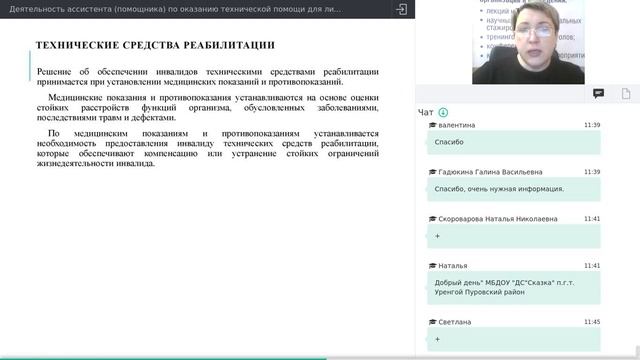Click the paragraph starting "Медицинские показания"
Viewport: 640px width, 360px height.
pos(208,107)
